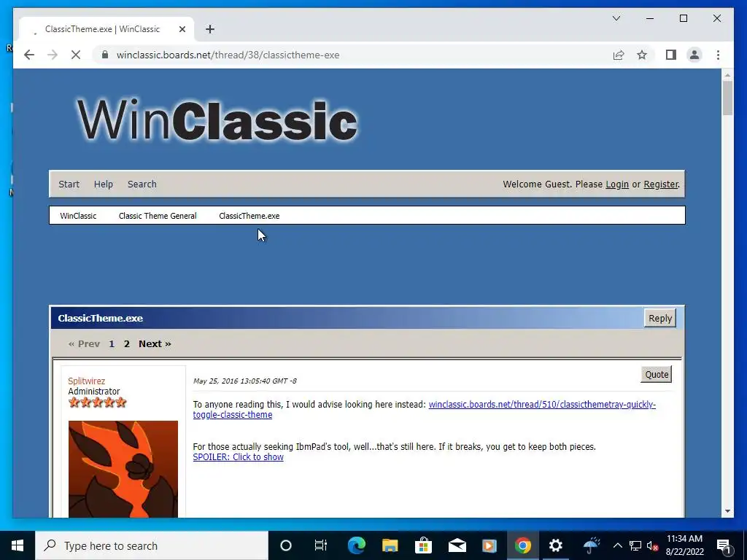The height and width of the screenshot is (560, 747).
Task: Open the Mail app from taskbar
Action: tap(457, 545)
